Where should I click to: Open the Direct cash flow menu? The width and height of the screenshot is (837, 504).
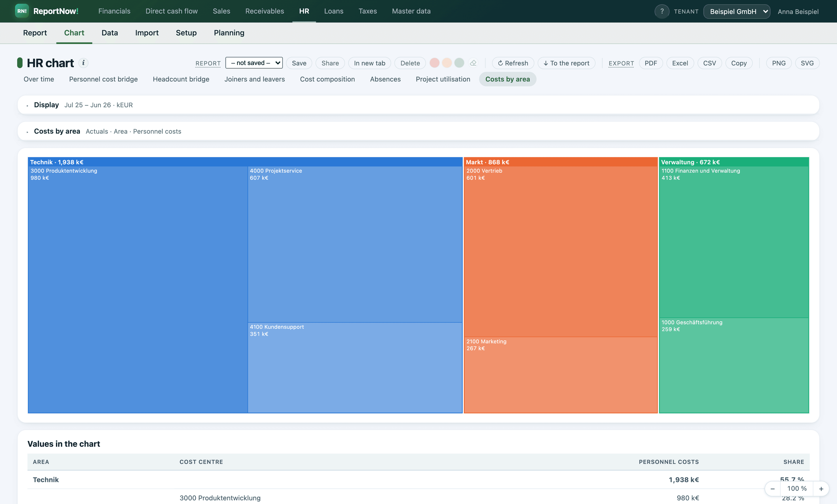(172, 11)
